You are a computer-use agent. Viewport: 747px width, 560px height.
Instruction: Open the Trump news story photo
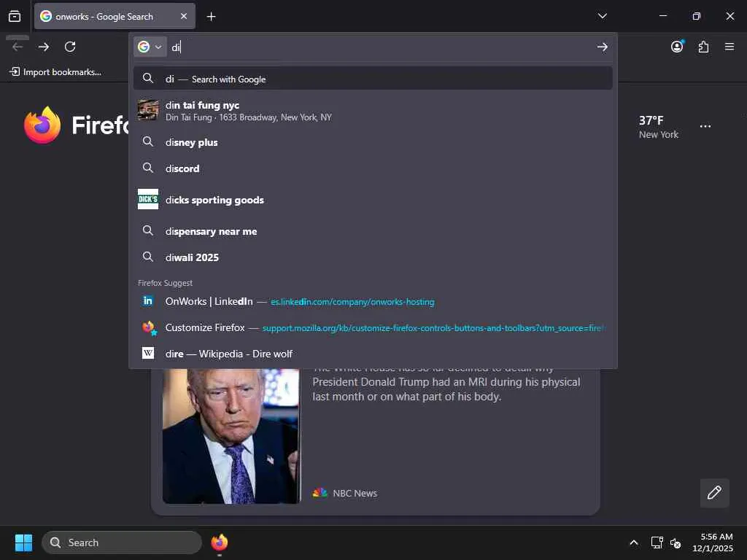point(231,436)
